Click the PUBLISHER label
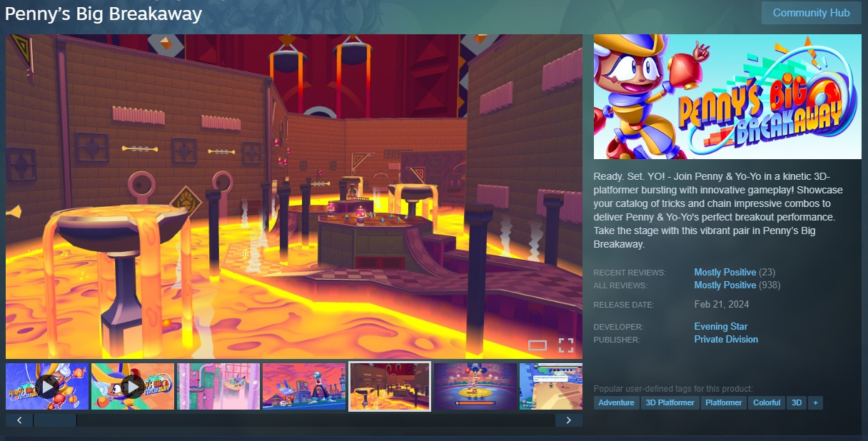Viewport: 868px width, 441px height. (617, 340)
